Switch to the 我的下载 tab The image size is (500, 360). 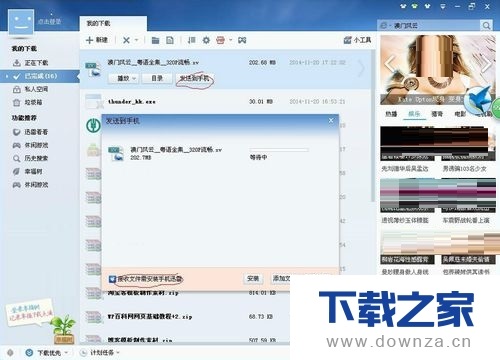point(113,23)
